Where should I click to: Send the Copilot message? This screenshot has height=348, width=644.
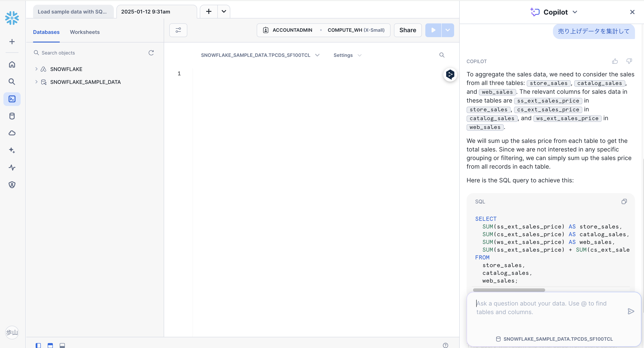point(631,311)
